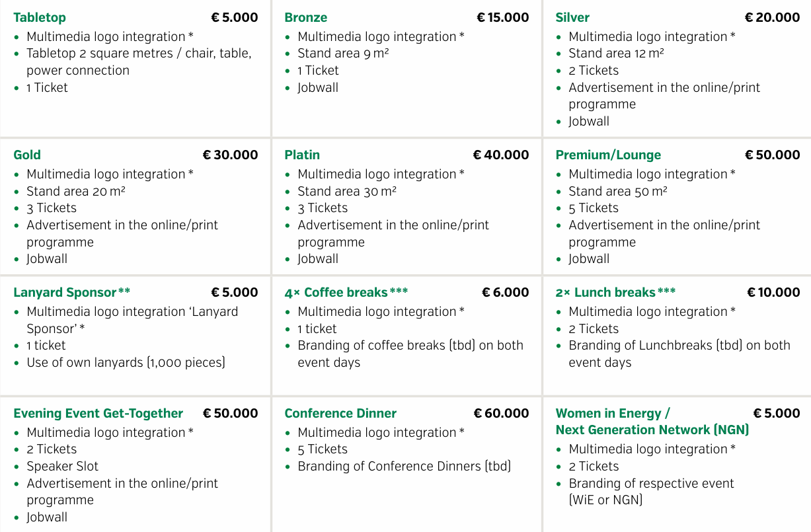Click the 'Stand area 50 m²' item
811x532 pixels.
coord(618,192)
